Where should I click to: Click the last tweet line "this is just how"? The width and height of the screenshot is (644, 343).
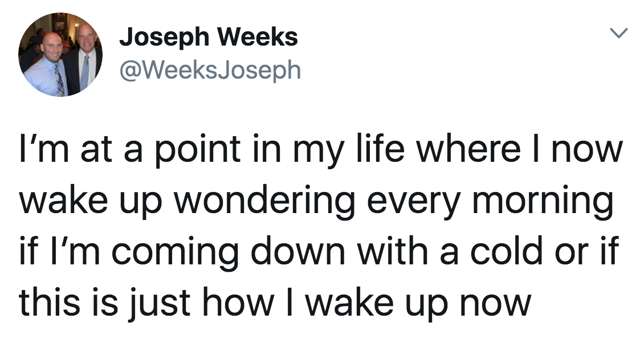click(275, 303)
